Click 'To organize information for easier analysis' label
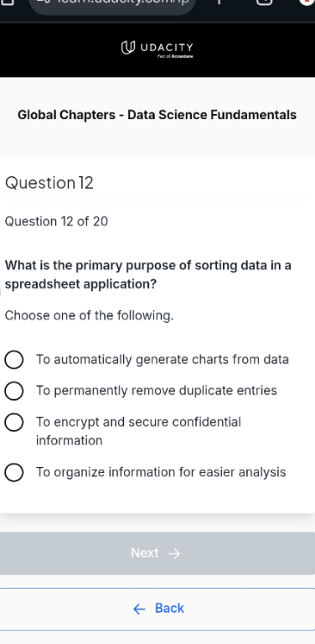Viewport: 315px width, 644px height. coord(161,472)
